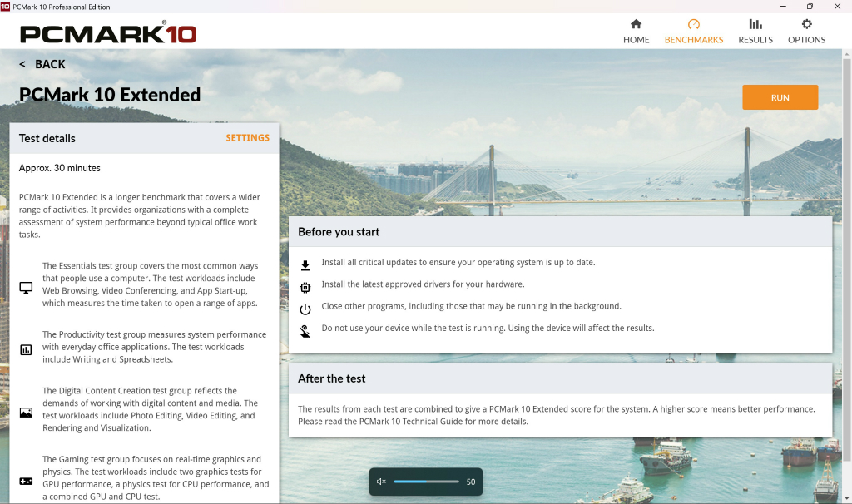Click the scrollbar down arrow

(x=846, y=498)
